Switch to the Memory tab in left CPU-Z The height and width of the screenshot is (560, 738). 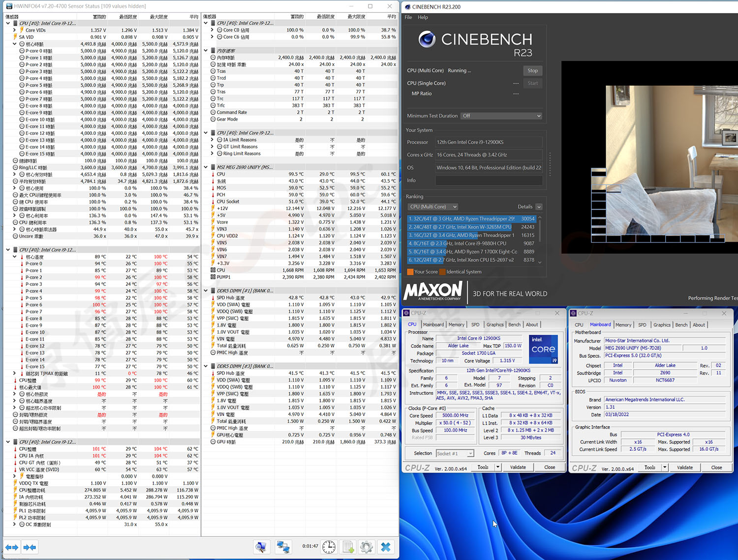coord(456,325)
